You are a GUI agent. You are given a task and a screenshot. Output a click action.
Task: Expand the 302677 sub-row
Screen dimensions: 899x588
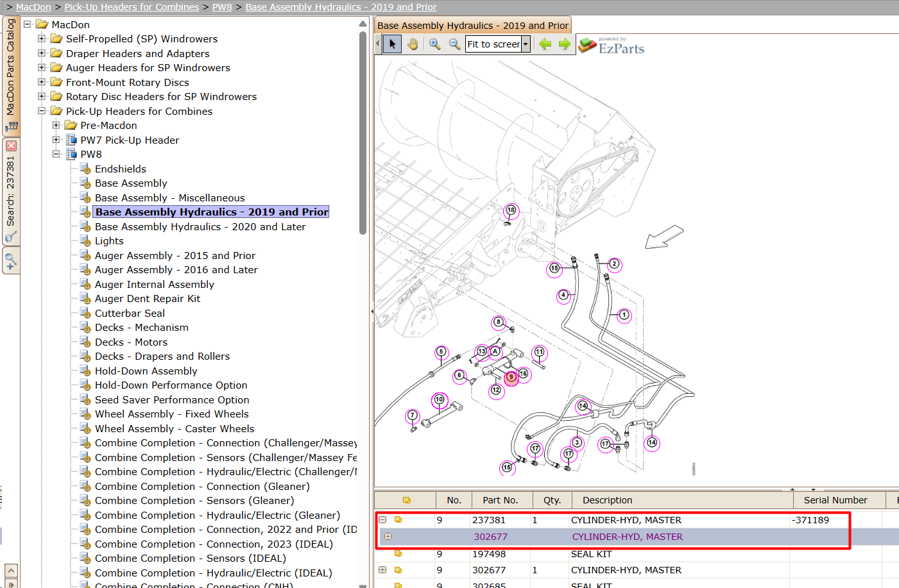click(x=388, y=537)
